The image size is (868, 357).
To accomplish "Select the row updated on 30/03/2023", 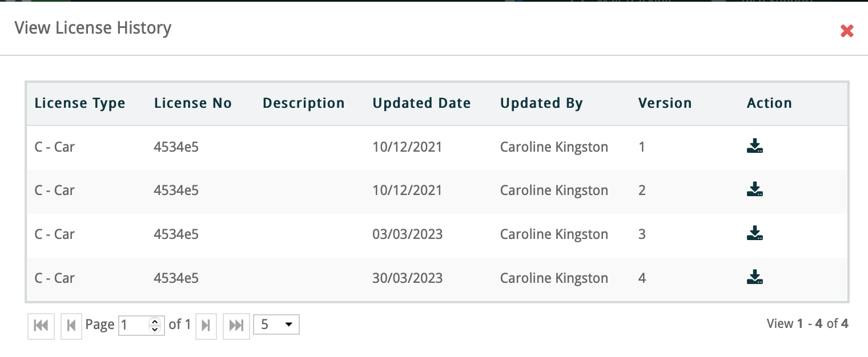I will 407,278.
